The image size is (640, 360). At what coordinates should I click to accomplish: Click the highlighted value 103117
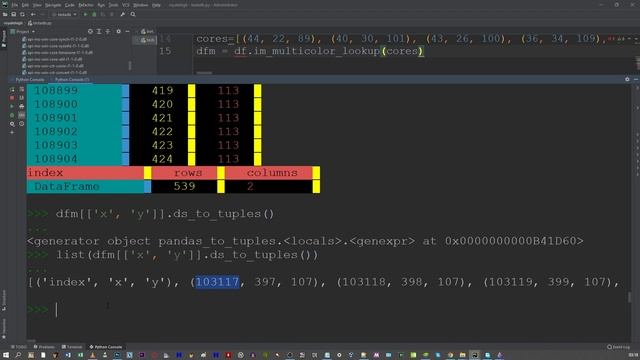coord(217,282)
